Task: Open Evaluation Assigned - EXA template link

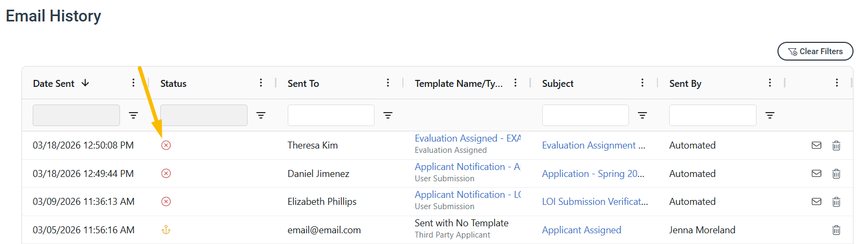Action: (468, 138)
